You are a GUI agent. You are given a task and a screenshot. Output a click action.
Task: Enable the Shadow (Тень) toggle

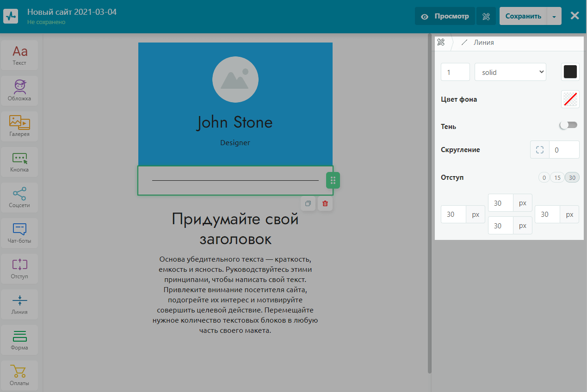tap(569, 125)
